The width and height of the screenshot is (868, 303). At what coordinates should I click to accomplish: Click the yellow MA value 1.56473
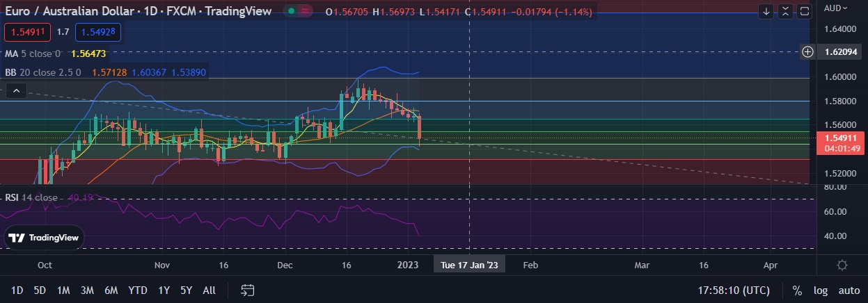(88, 54)
